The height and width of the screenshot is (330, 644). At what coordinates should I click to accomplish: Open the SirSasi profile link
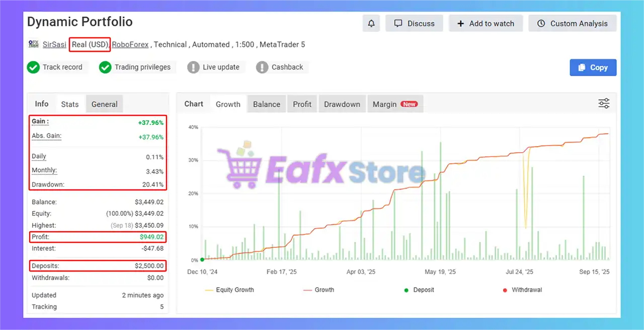pos(54,44)
